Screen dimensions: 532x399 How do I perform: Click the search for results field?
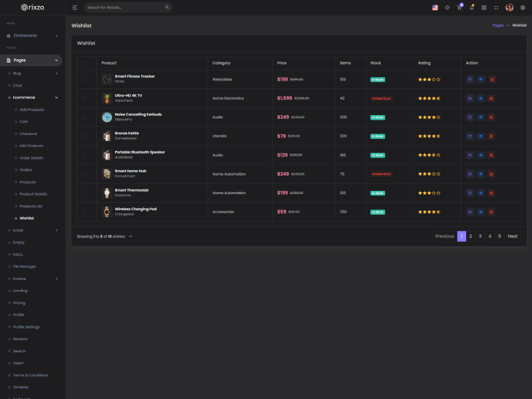tap(125, 7)
